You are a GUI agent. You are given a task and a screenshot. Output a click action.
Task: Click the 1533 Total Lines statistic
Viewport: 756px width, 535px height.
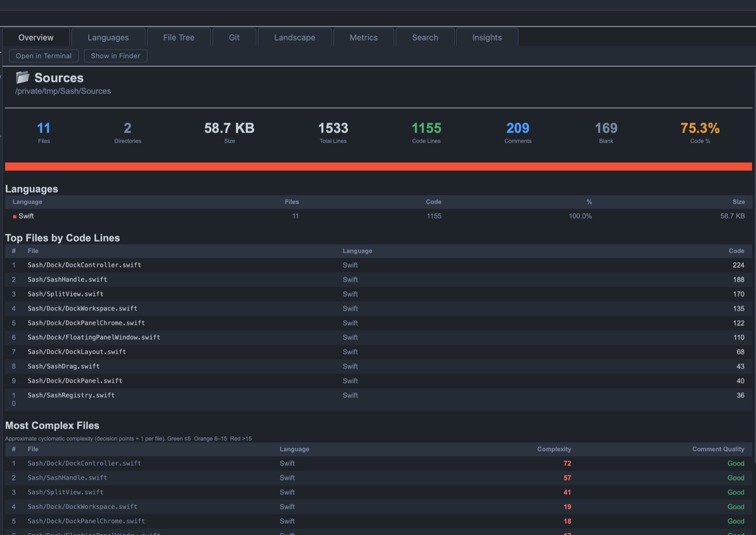point(333,132)
